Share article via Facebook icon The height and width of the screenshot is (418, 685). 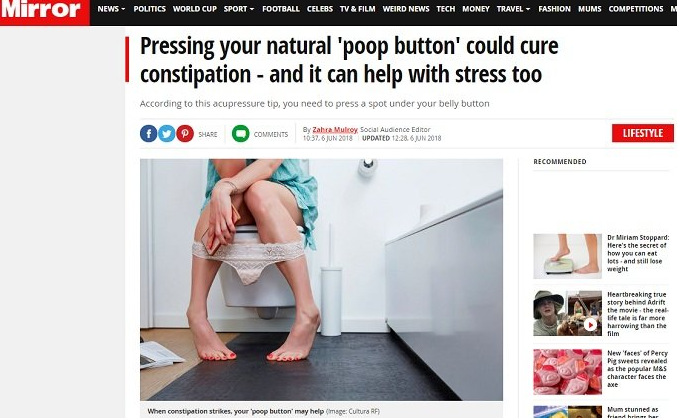coord(149,134)
